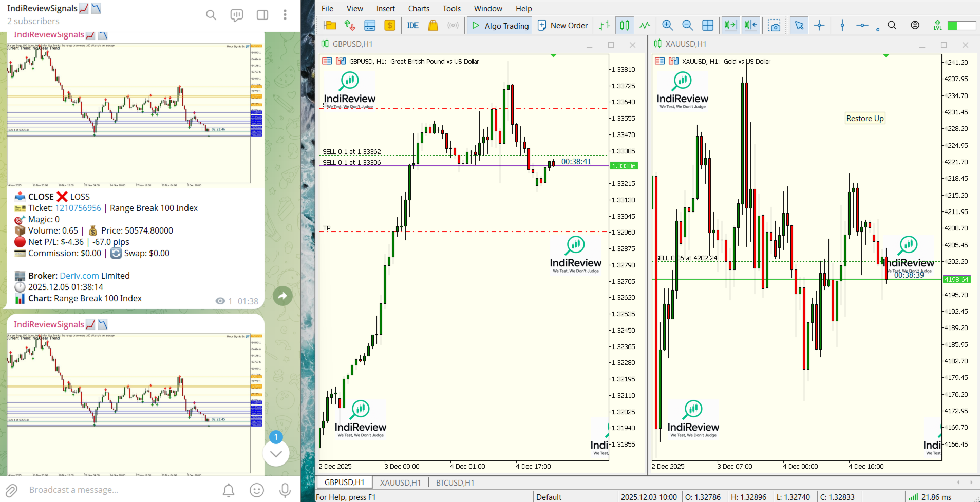Click the LVL level icon
Screen dimensions: 980x502
[938, 25]
